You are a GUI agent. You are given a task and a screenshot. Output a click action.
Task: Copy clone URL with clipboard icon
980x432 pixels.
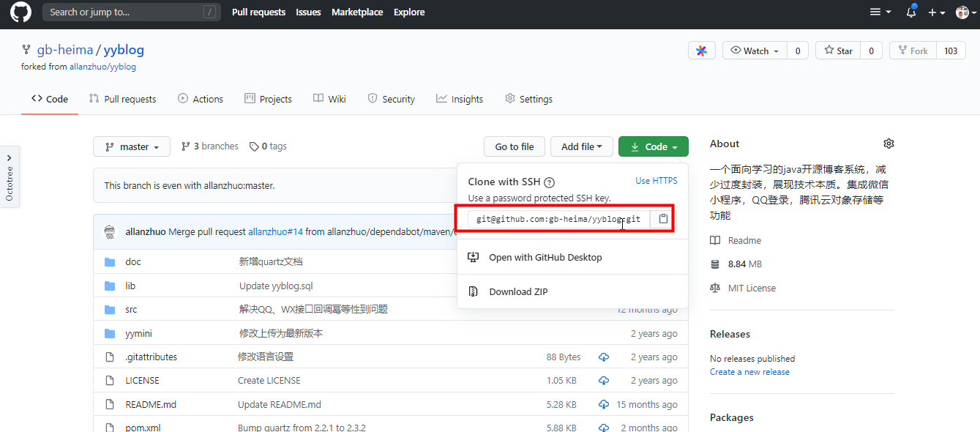click(x=663, y=219)
